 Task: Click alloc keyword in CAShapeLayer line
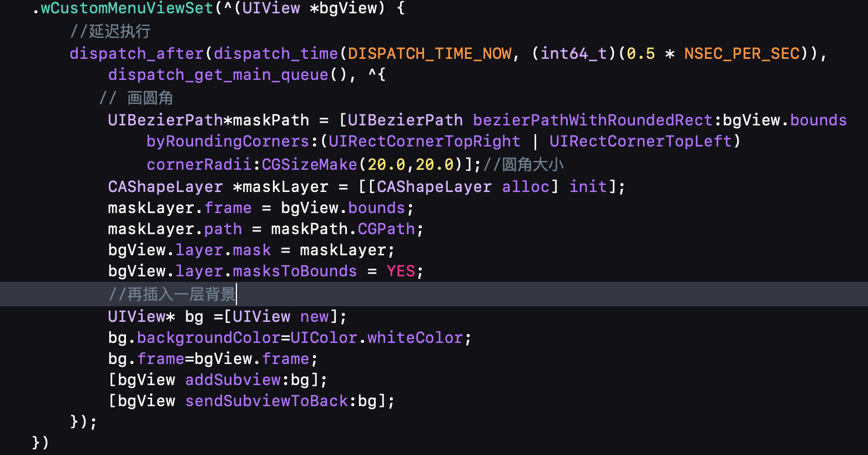point(526,187)
